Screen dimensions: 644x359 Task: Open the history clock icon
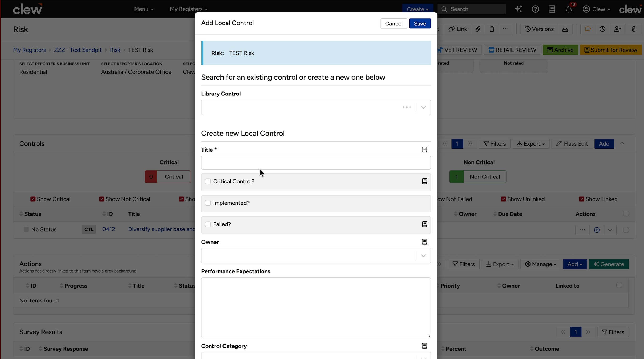coord(603,29)
